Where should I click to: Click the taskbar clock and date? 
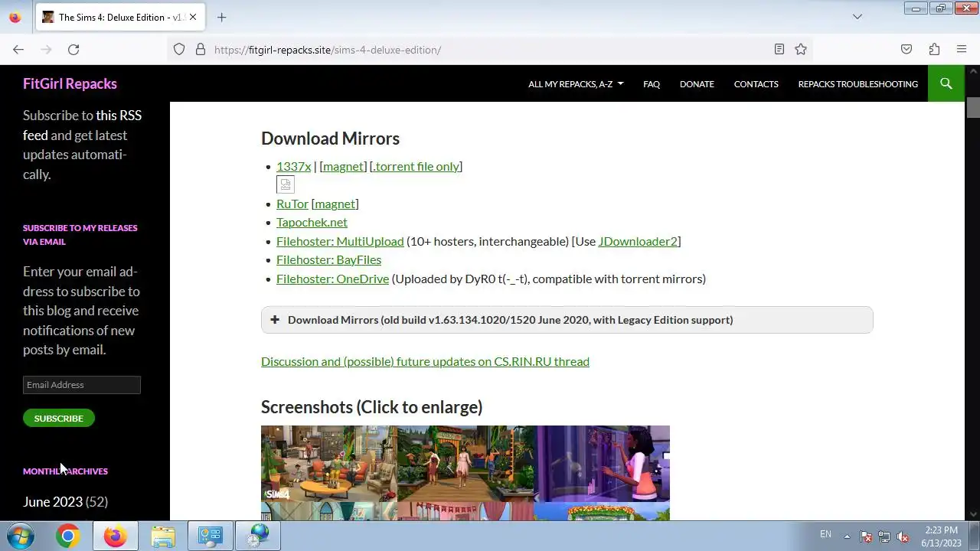941,536
